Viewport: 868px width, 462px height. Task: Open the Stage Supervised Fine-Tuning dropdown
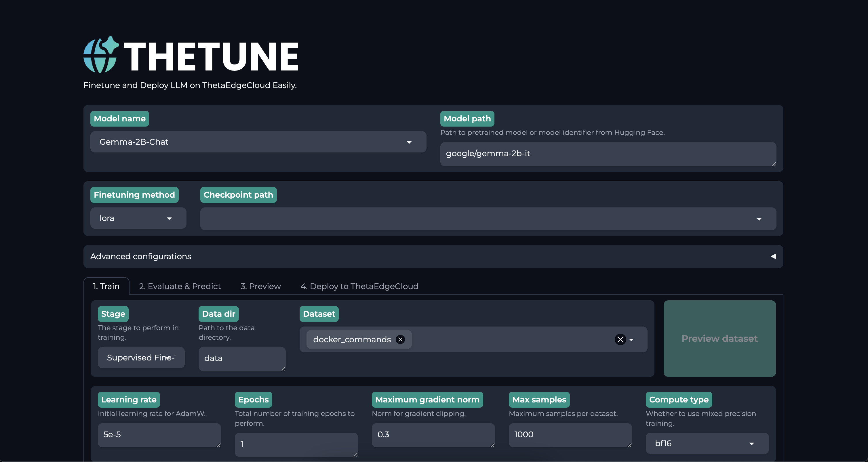(x=141, y=358)
